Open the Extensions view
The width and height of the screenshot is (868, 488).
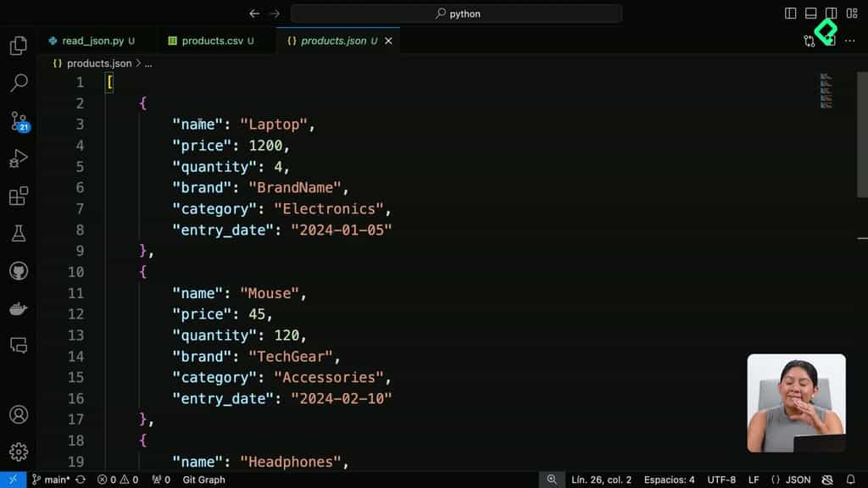18,196
